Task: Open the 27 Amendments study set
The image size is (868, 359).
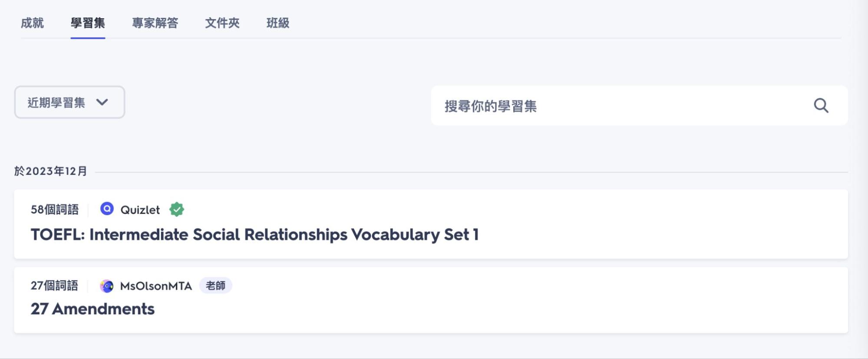Action: click(x=92, y=309)
